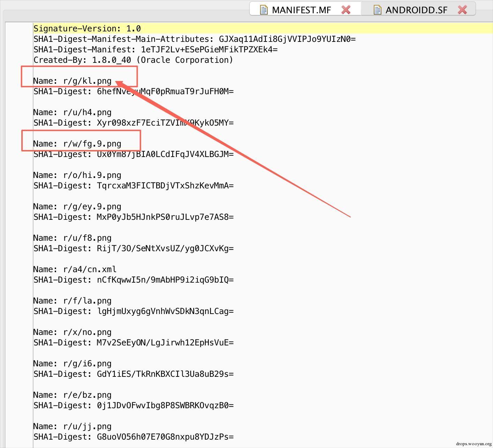493x448 pixels.
Task: Click the digest line starting with G8uoVO56
Action: click(x=134, y=437)
